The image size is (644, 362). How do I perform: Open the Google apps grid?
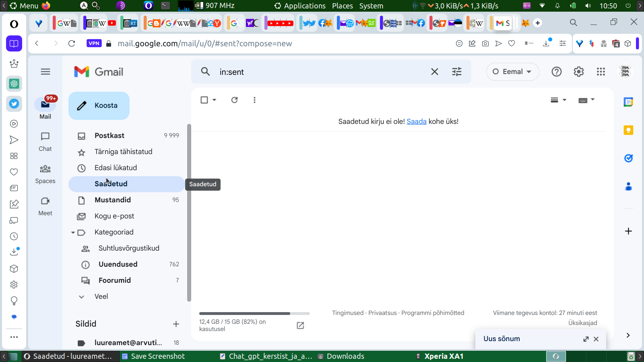[x=601, y=72]
